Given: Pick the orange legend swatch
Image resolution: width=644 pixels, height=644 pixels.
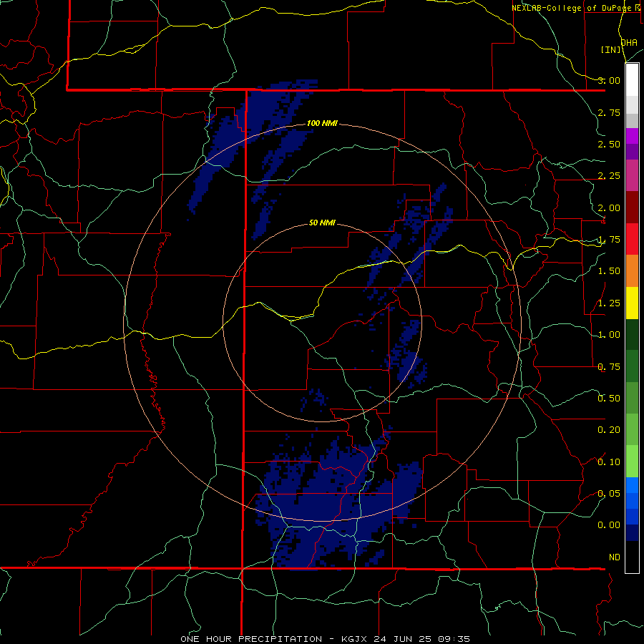Looking at the screenshot, I should click(632, 271).
